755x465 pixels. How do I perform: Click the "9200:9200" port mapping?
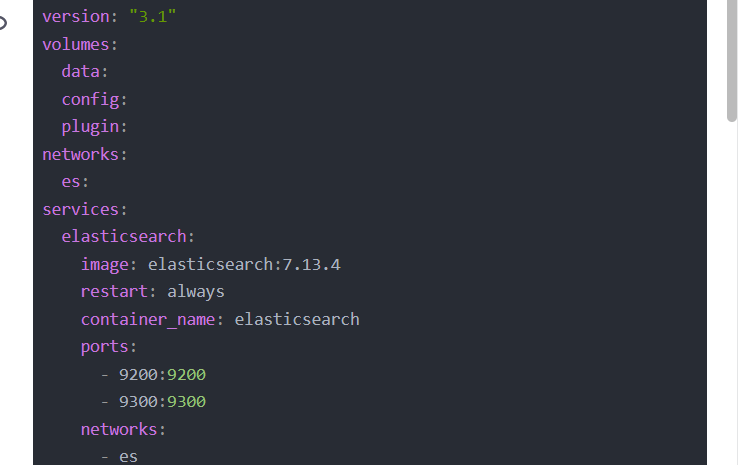click(x=162, y=375)
